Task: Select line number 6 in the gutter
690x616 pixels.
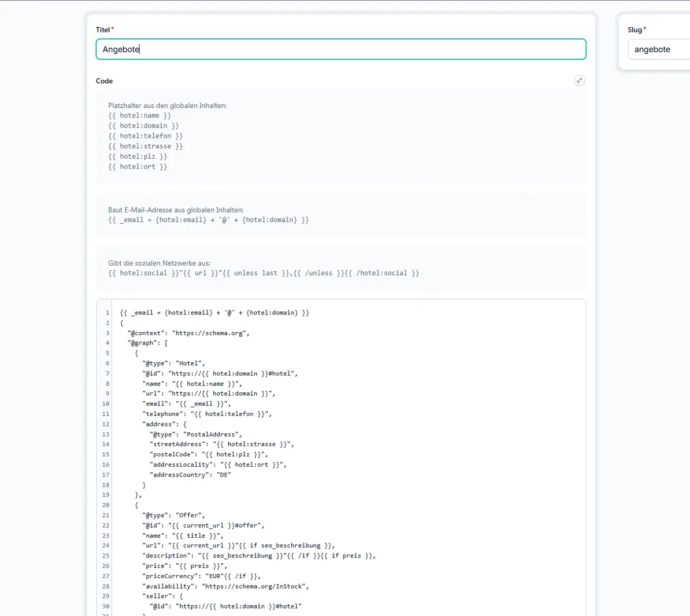Action: (x=107, y=364)
